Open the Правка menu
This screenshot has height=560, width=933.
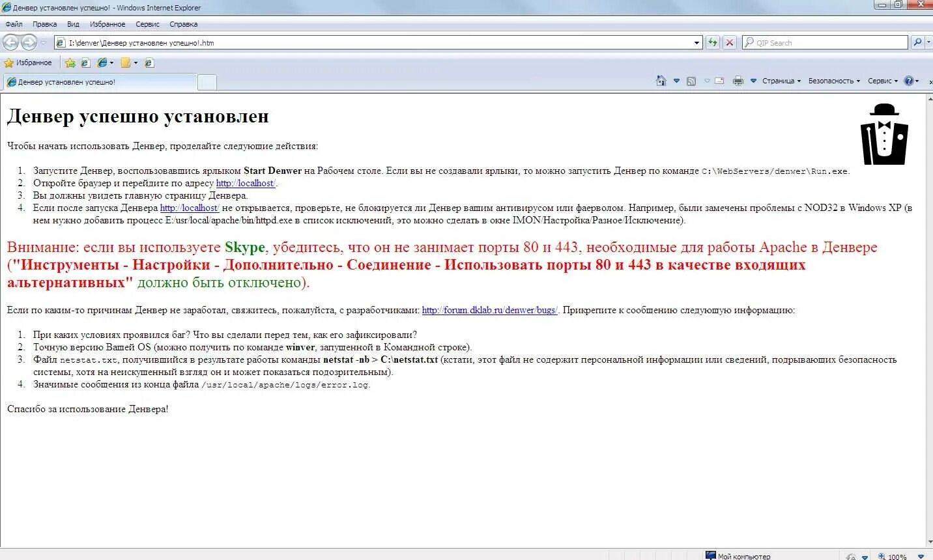pos(44,24)
